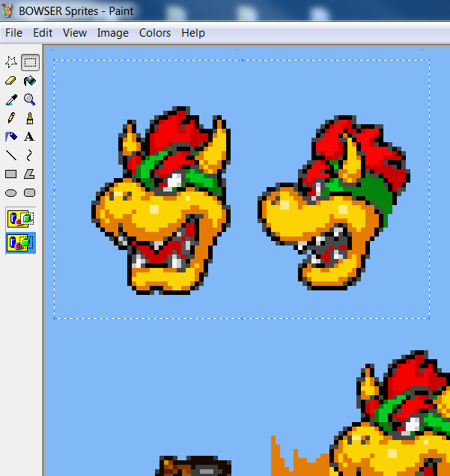The width and height of the screenshot is (450, 476).
Task: Click the front-facing Bowser head sprite
Action: tap(161, 201)
